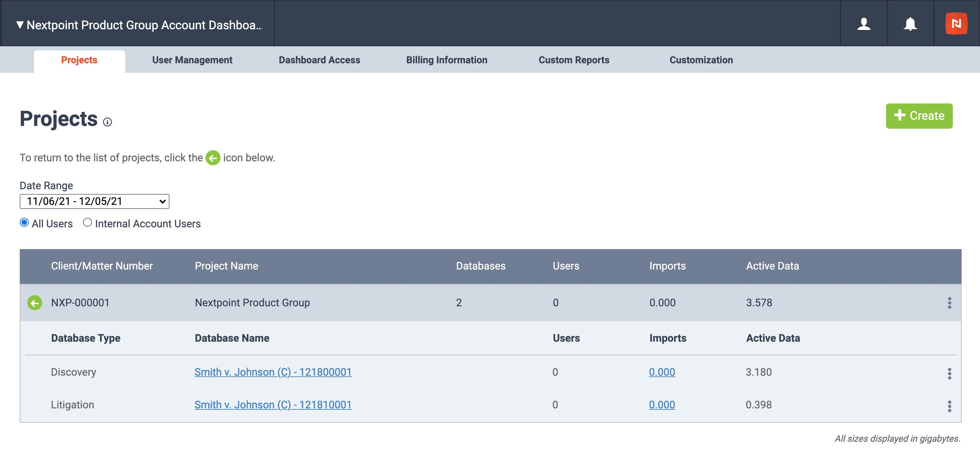Viewport: 980px width, 455px height.
Task: Expand the Nextpoint Product Group Account Dashboard switcher
Action: click(x=139, y=25)
